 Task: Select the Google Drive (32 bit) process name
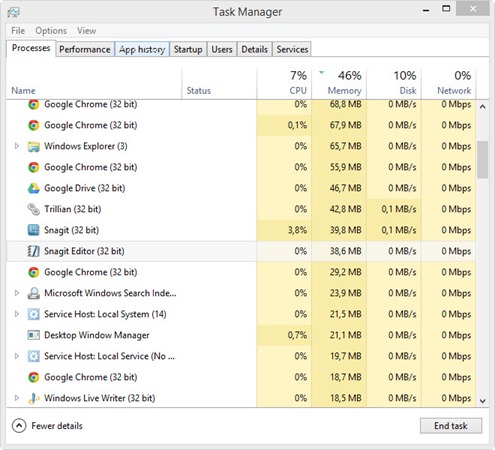85,188
